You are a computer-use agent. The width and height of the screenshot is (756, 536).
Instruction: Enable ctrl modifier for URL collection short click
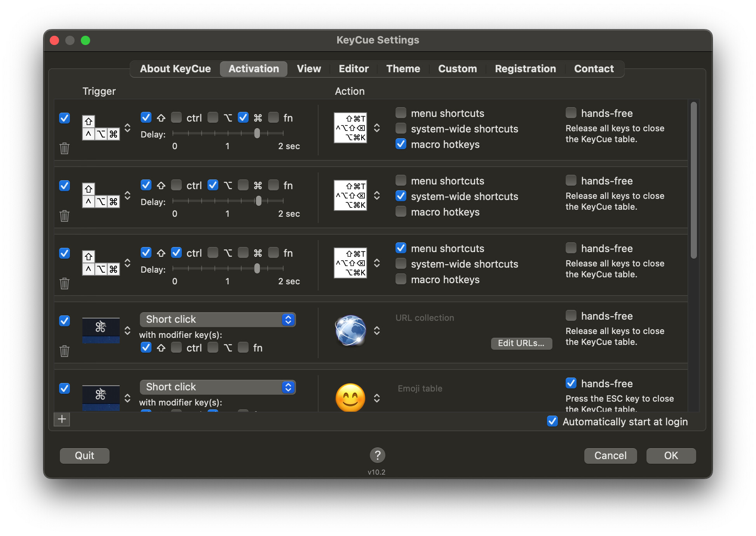(176, 347)
